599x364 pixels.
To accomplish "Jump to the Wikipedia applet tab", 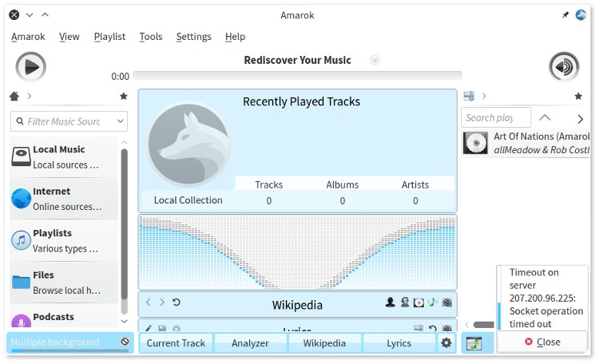I will click(x=324, y=343).
